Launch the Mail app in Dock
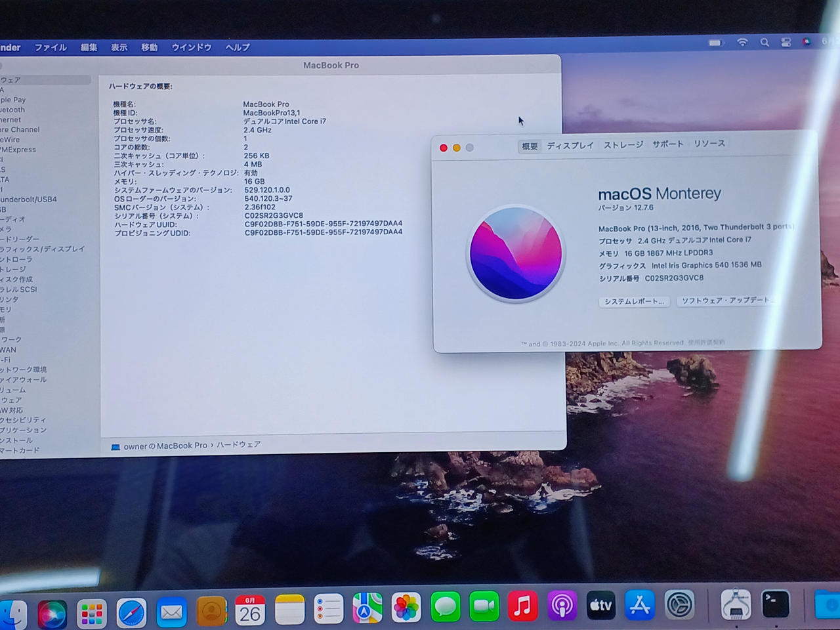The width and height of the screenshot is (840, 630). pyautogui.click(x=171, y=613)
